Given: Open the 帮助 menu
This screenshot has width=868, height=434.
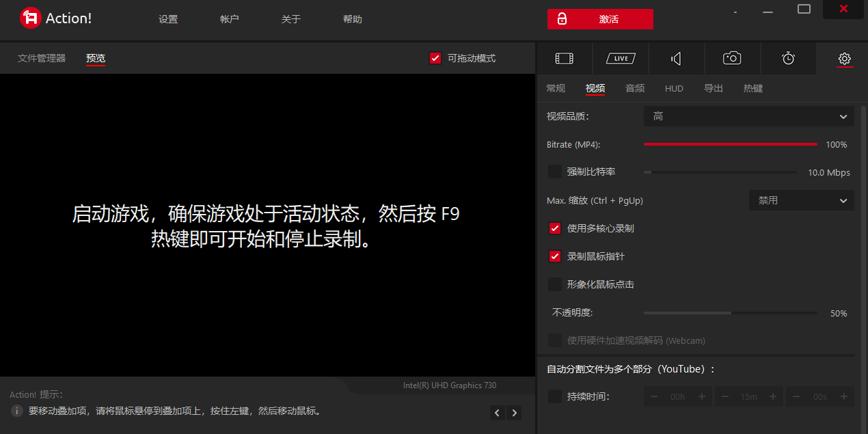Looking at the screenshot, I should [x=353, y=18].
